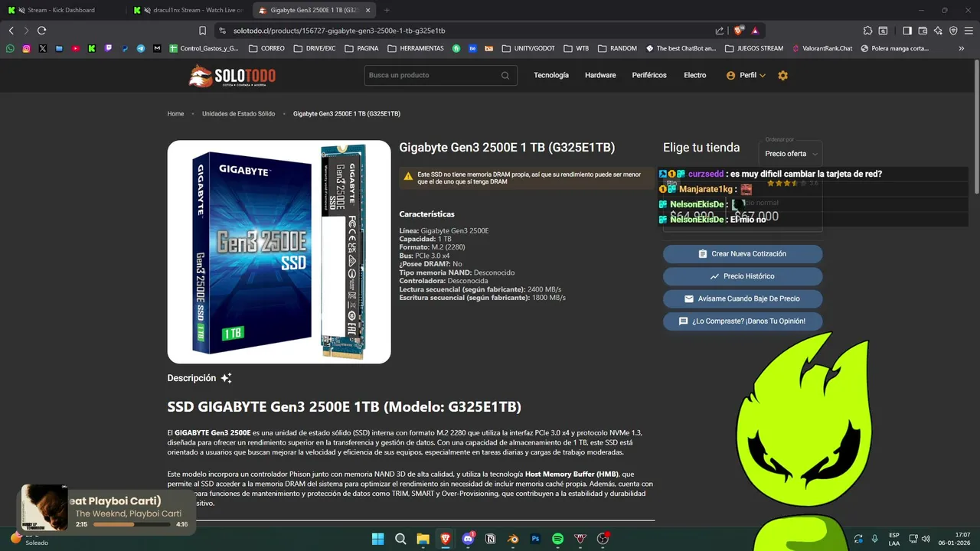The width and height of the screenshot is (980, 551).
Task: Open the Electro menu
Action: click(x=695, y=75)
